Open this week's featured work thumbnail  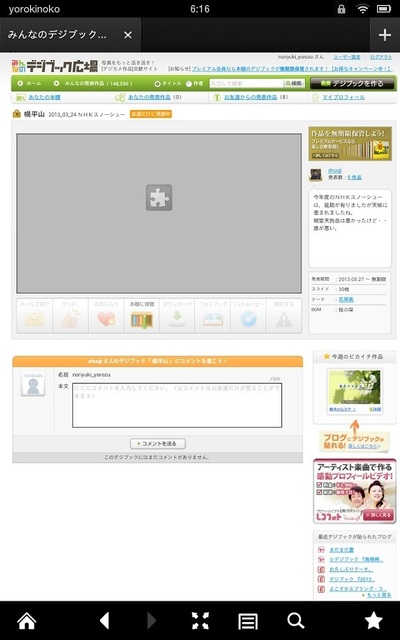click(x=354, y=387)
